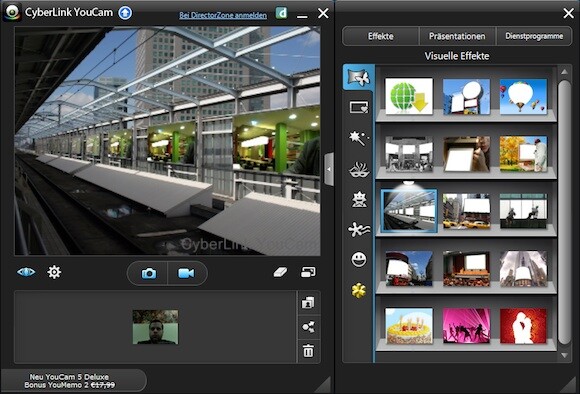This screenshot has width=580, height=394.
Task: Open the share icon beside captured media
Action: point(308,327)
